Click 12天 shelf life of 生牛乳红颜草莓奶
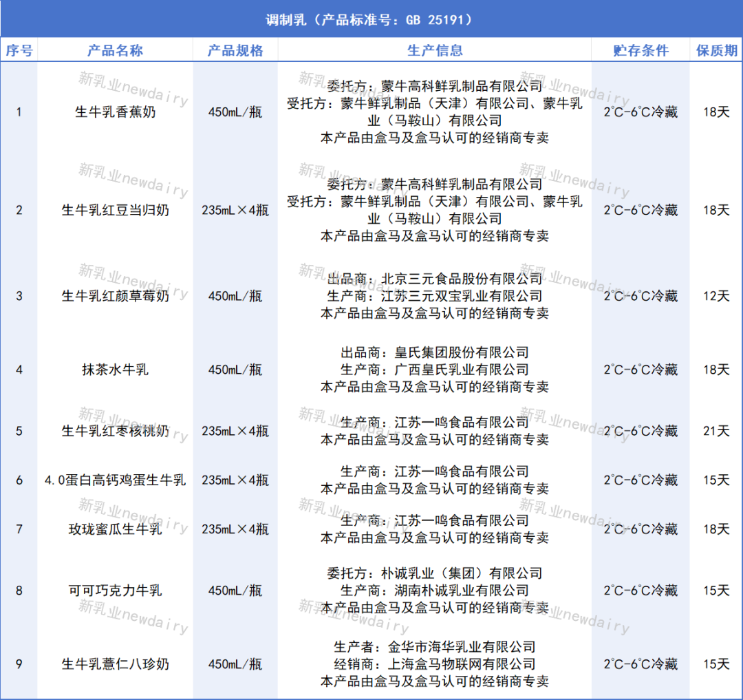Screen dimensions: 743x700 [716, 296]
